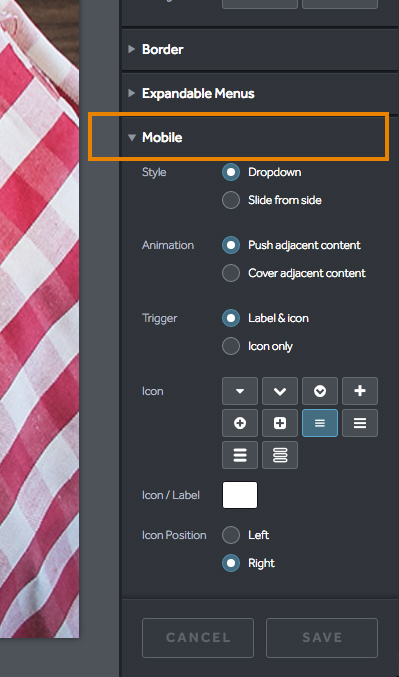Click the 'Icon Position' label text

coord(174,535)
